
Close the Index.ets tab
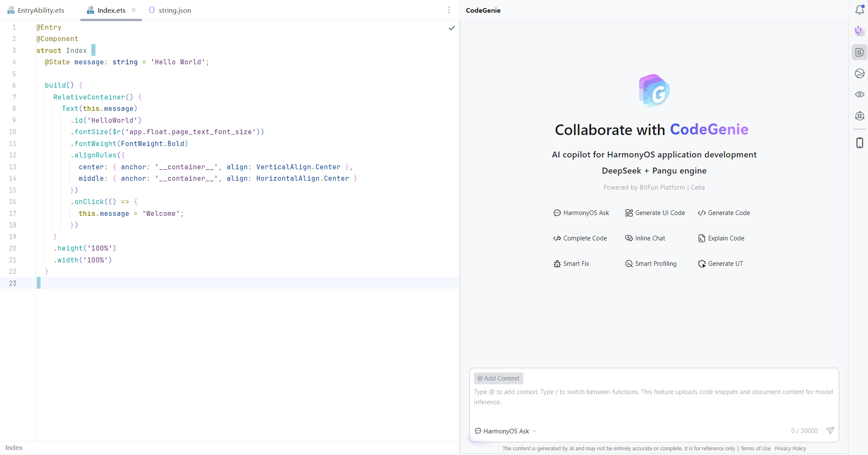click(134, 10)
